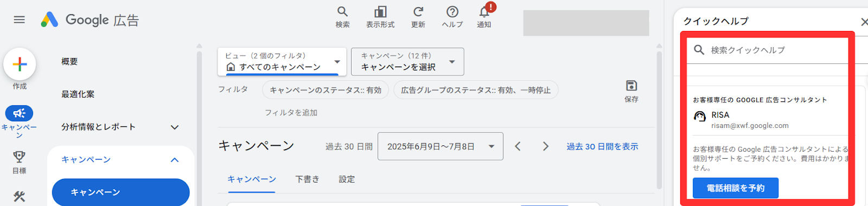Screen dimensions: 868x206
Task: Click the 作成 create plus button
Action: click(20, 65)
